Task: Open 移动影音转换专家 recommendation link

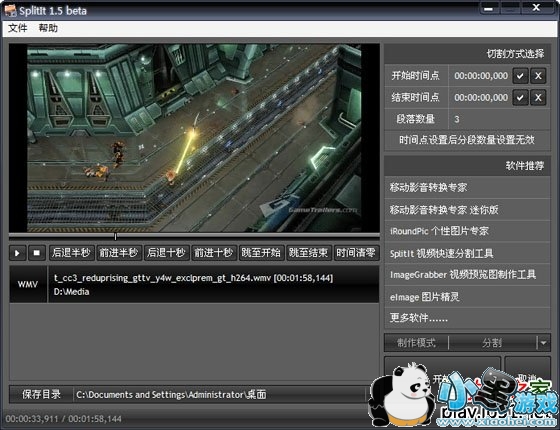Action: point(467,188)
